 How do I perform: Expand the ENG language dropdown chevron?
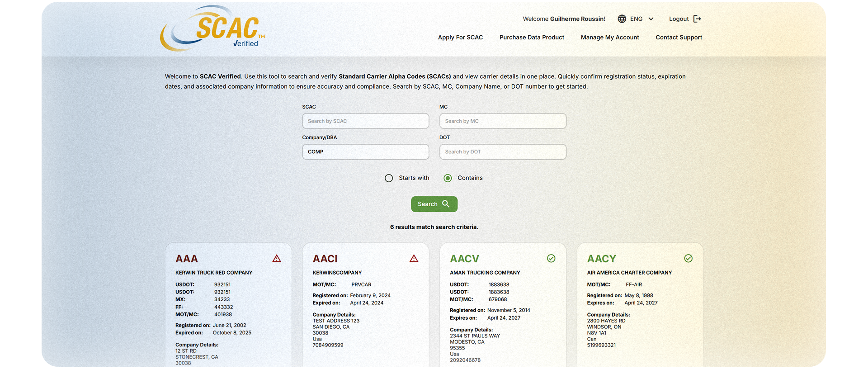pos(651,19)
